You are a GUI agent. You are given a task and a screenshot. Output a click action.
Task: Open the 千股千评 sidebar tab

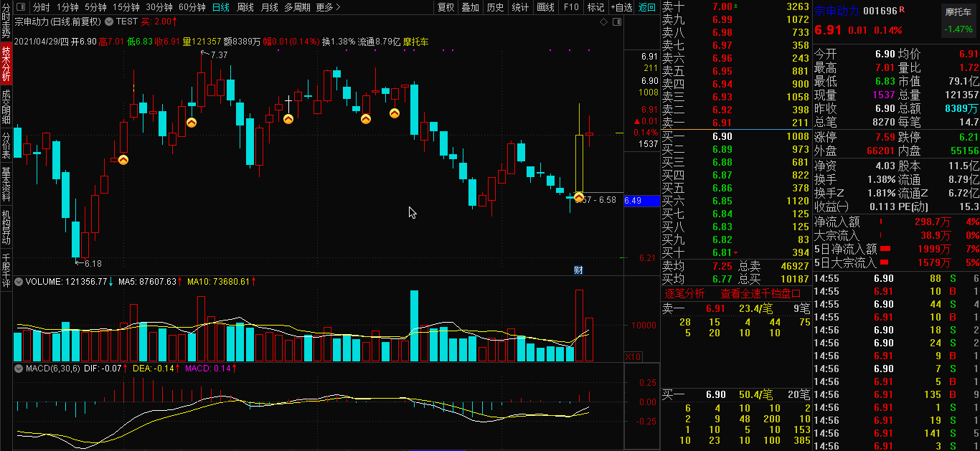(x=6, y=270)
